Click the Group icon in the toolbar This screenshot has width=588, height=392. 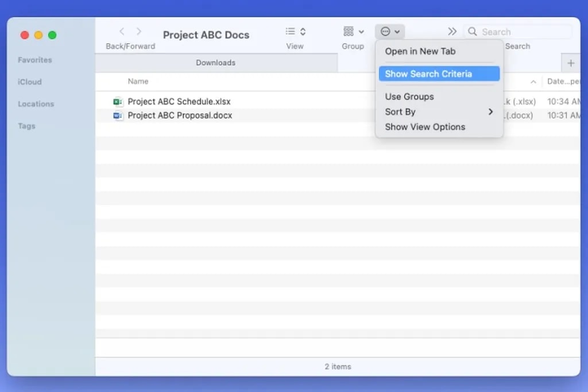coord(348,31)
